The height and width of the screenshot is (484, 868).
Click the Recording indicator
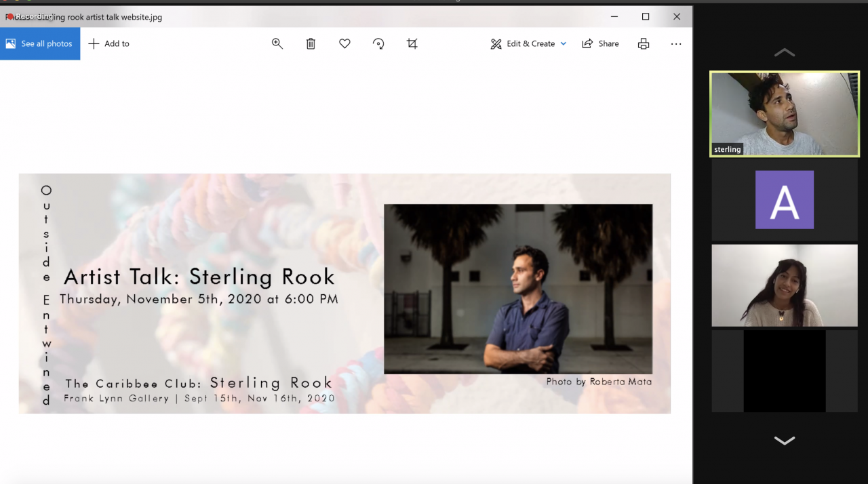pyautogui.click(x=29, y=16)
